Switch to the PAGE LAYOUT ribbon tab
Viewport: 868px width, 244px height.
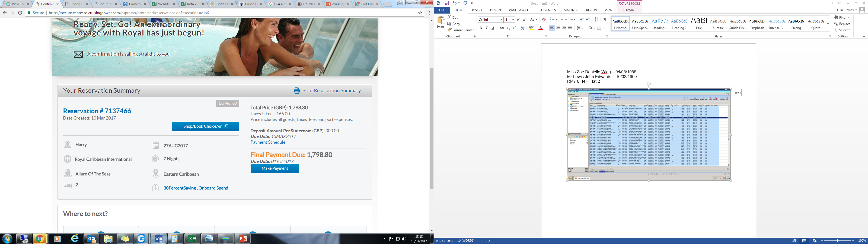[519, 10]
